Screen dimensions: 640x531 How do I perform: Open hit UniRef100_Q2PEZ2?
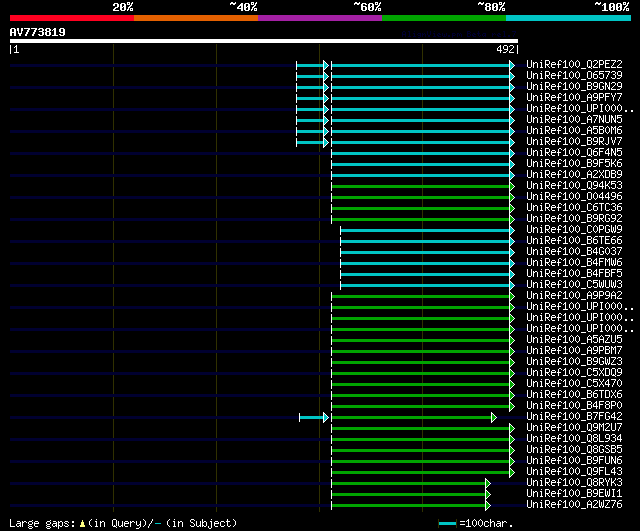tap(574, 64)
